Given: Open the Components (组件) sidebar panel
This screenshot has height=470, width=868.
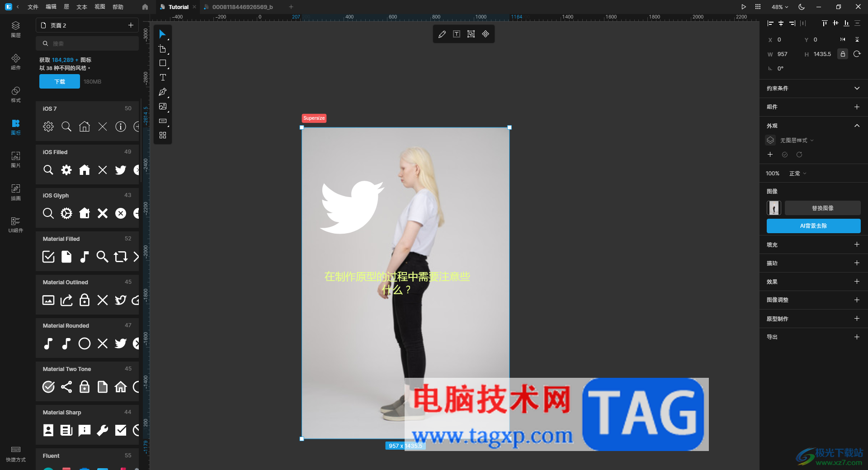Looking at the screenshot, I should click(16, 62).
